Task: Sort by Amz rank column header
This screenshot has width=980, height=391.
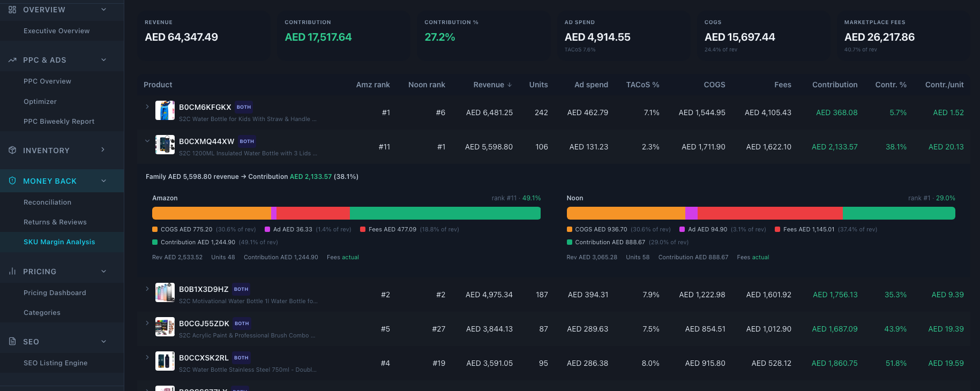Action: [x=373, y=85]
